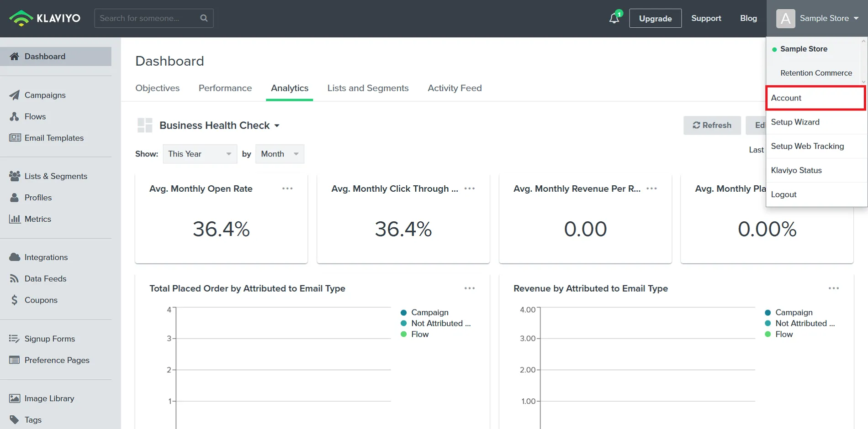Open the This Year time range dropdown

click(x=200, y=154)
